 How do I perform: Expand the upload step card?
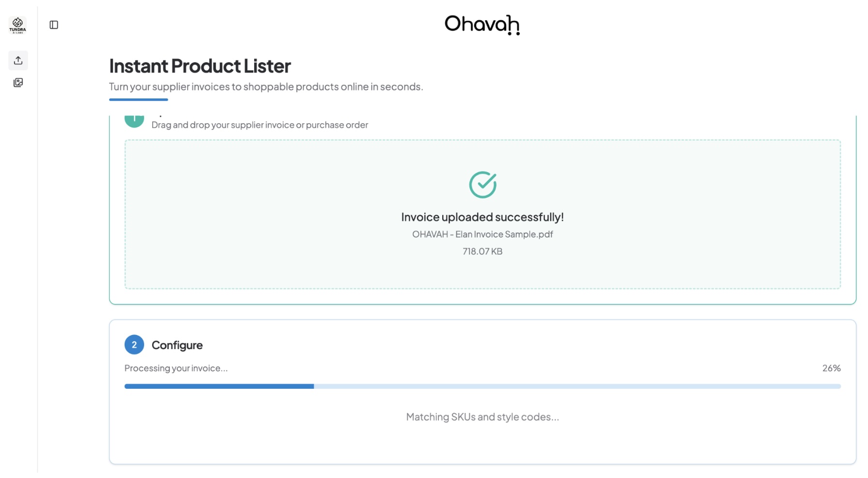pyautogui.click(x=259, y=124)
